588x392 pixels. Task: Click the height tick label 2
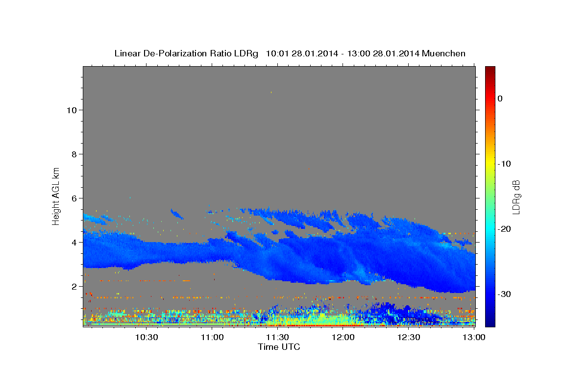click(x=74, y=286)
